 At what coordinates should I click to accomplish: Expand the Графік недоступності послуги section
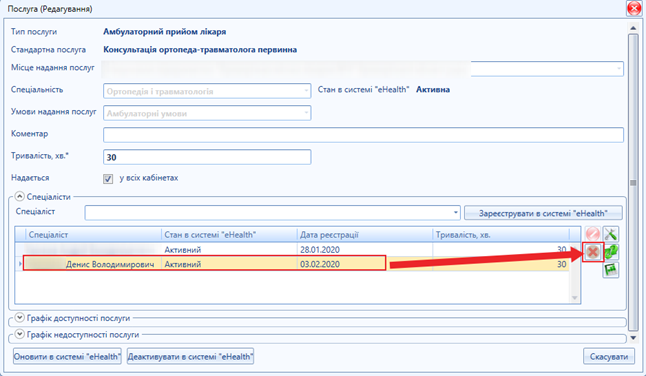pos(20,334)
